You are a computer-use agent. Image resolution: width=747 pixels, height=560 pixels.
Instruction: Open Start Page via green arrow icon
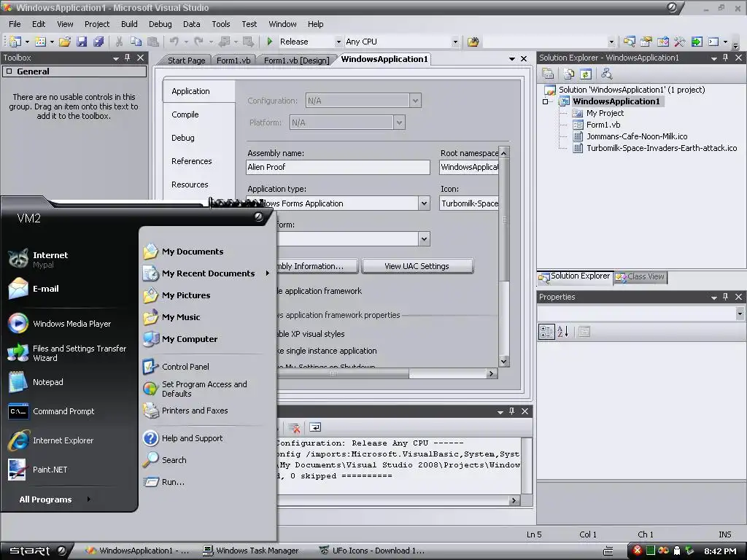coord(697,42)
